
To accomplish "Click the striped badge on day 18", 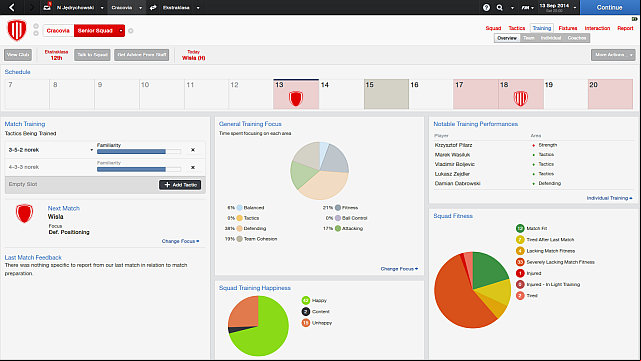I will tap(520, 98).
